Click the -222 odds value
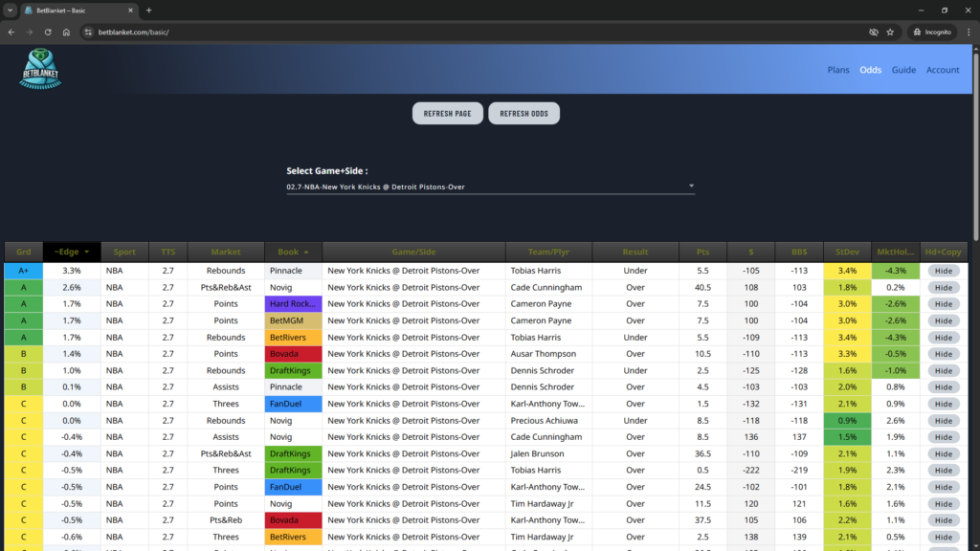This screenshot has height=551, width=980. (x=750, y=470)
